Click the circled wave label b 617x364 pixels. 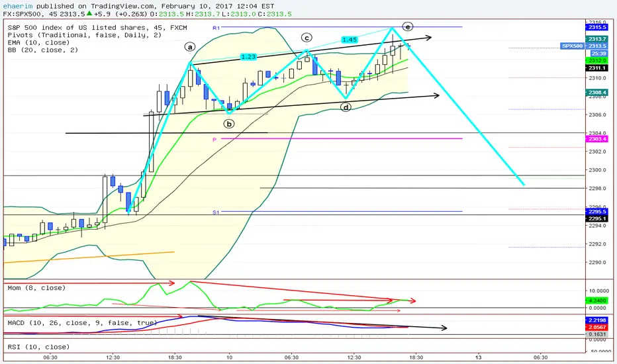pyautogui.click(x=228, y=124)
